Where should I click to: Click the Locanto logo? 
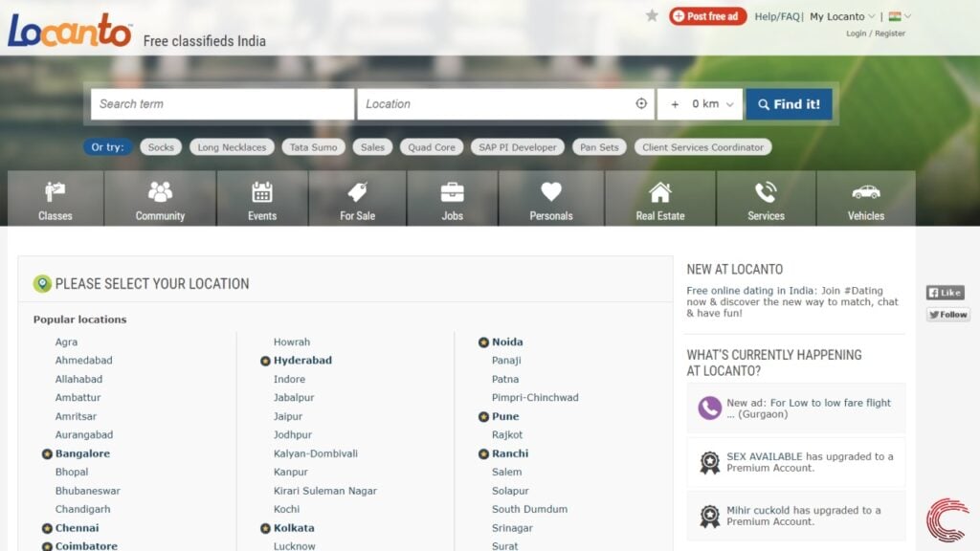(x=69, y=30)
